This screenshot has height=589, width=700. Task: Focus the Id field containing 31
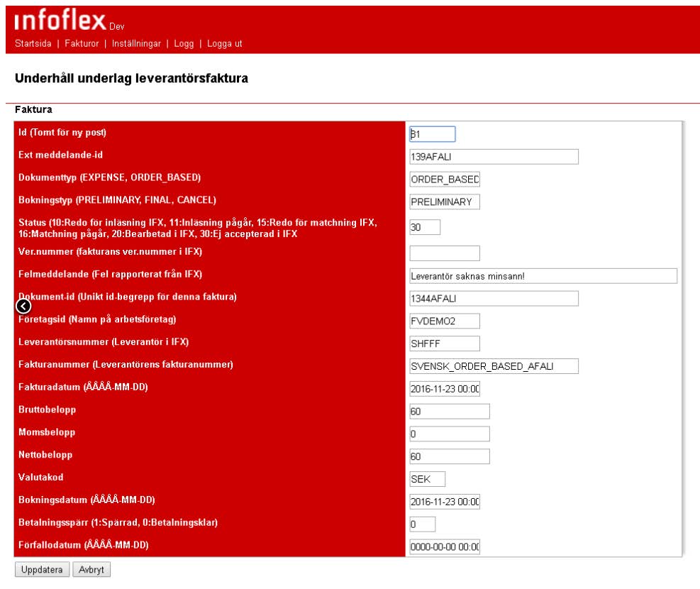(432, 134)
